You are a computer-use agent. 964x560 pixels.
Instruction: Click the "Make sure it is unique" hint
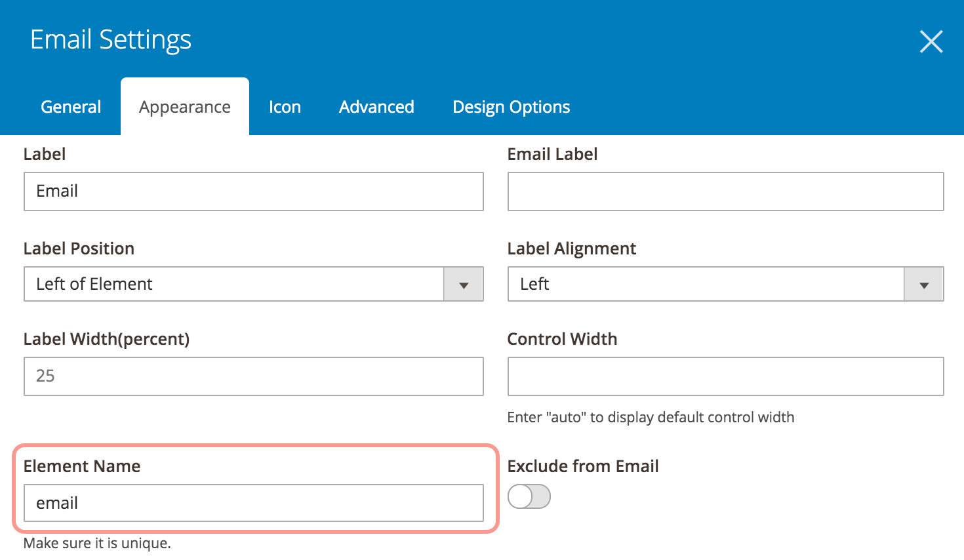[97, 544]
